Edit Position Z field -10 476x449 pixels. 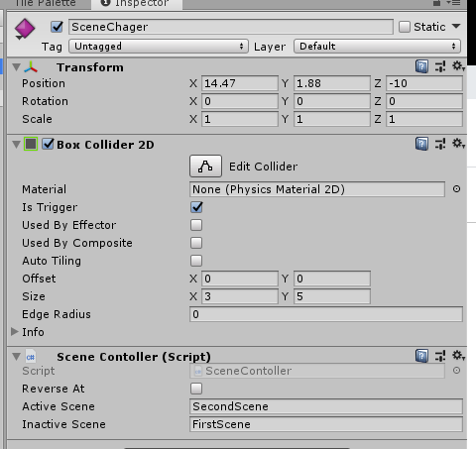pos(424,83)
